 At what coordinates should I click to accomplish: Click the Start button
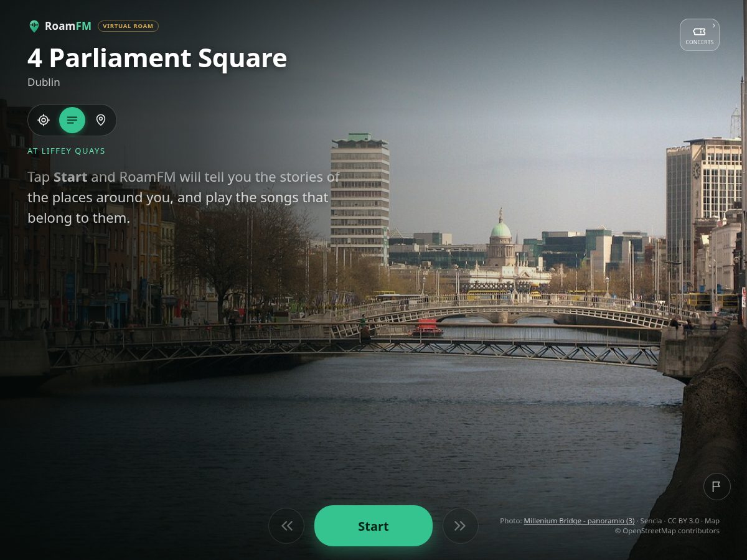click(x=374, y=526)
